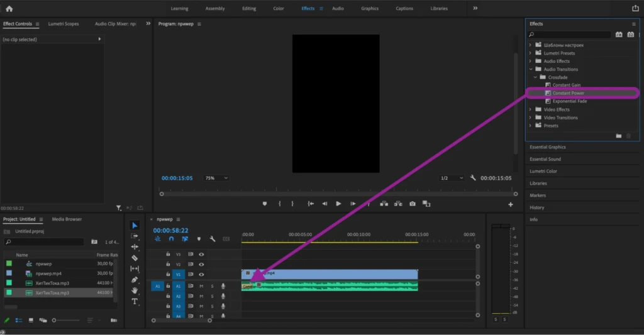Viewport: 644px width, 335px height.
Task: Select the Exponential Fade transition
Action: point(569,101)
